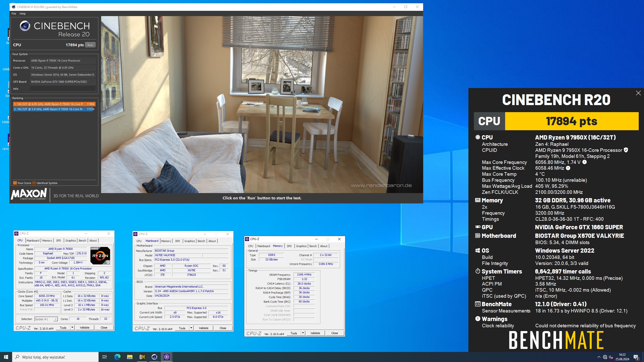Run the Cinebench CPU test
Image resolution: width=644 pixels, height=362 pixels.
(x=90, y=45)
